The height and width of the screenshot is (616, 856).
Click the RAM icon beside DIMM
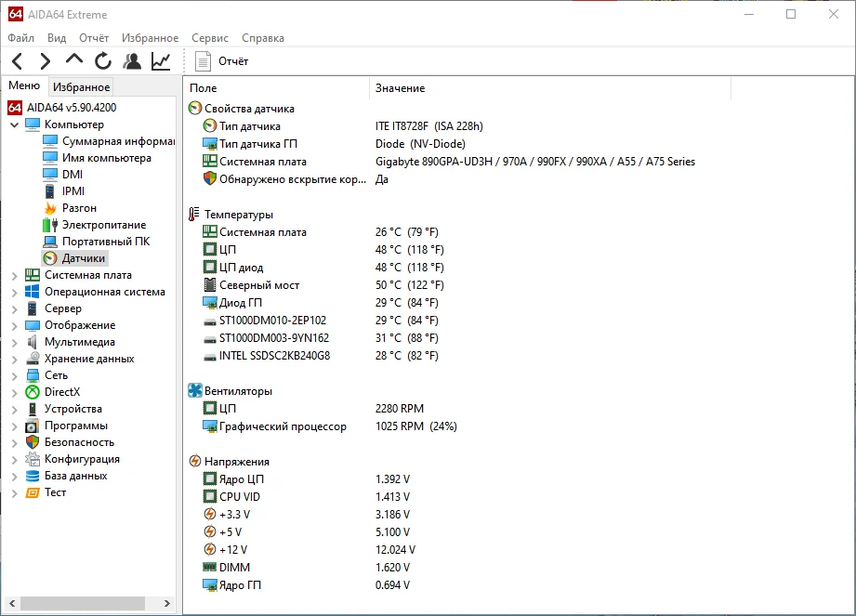[210, 567]
